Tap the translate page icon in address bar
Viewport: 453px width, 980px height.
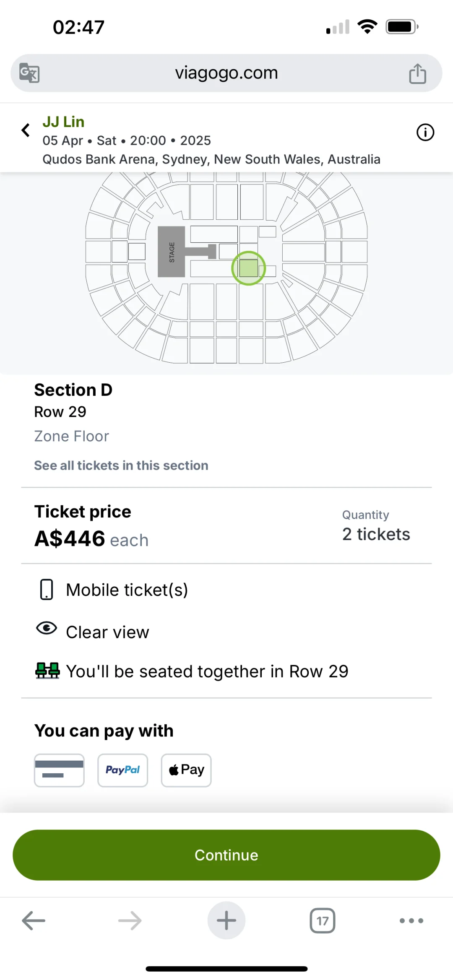click(29, 73)
